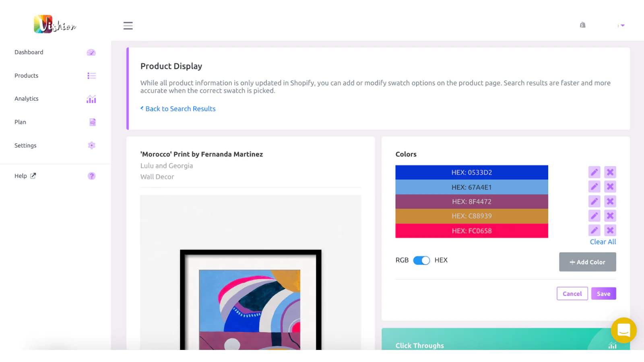This screenshot has width=644, height=362.
Task: Select the HEX FC0658 pink swatch
Action: pos(472,231)
